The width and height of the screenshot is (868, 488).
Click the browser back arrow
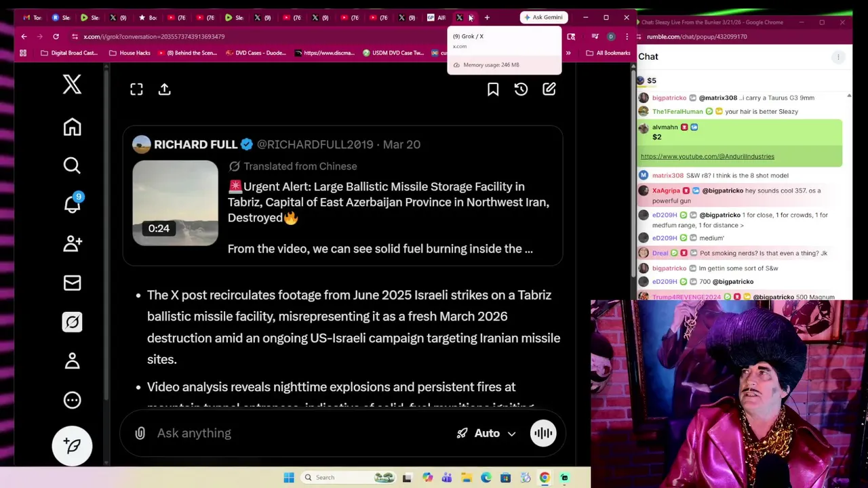(24, 37)
